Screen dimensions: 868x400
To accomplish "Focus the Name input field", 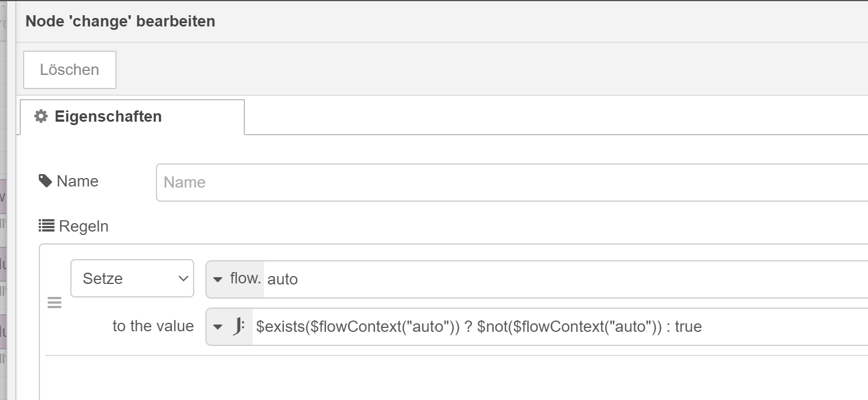I will [512, 182].
